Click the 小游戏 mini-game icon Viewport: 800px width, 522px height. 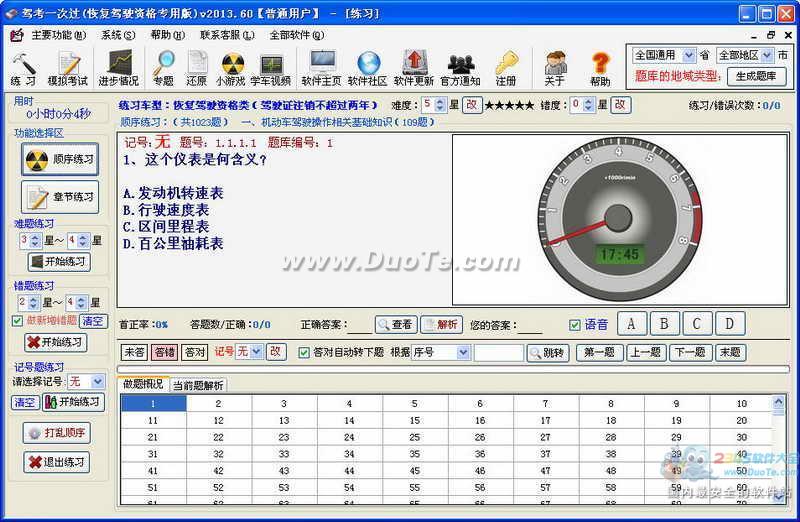coord(232,66)
